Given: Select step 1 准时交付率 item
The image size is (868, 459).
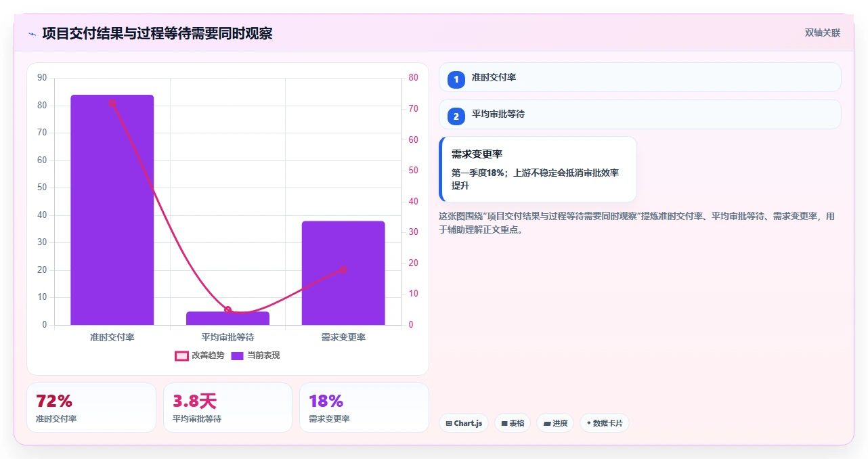Looking at the screenshot, I should [640, 77].
